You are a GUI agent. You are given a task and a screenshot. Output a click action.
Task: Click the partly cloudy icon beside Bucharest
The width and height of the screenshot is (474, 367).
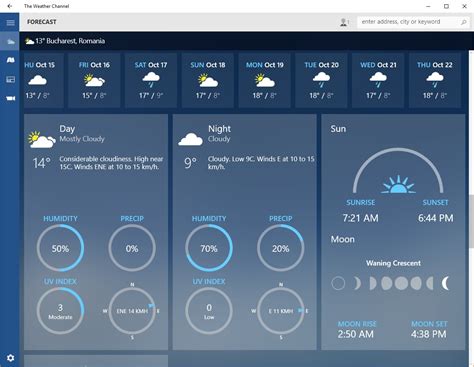pos(30,41)
